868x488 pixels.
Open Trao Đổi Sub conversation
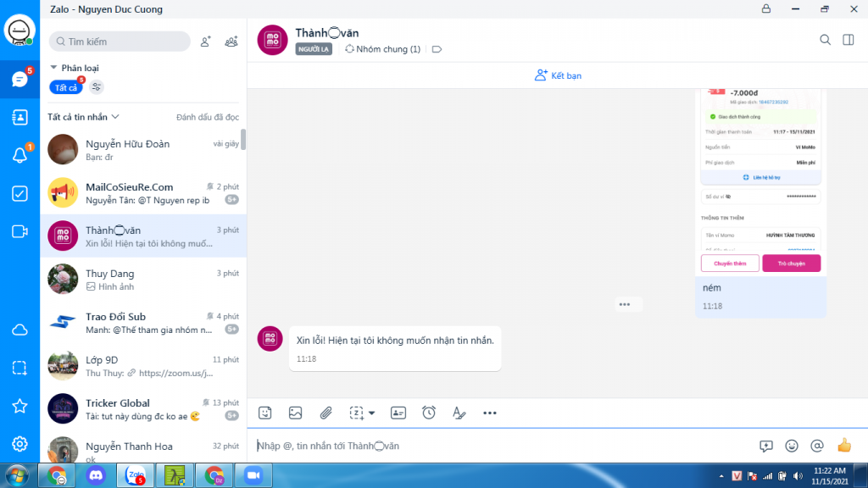(143, 323)
